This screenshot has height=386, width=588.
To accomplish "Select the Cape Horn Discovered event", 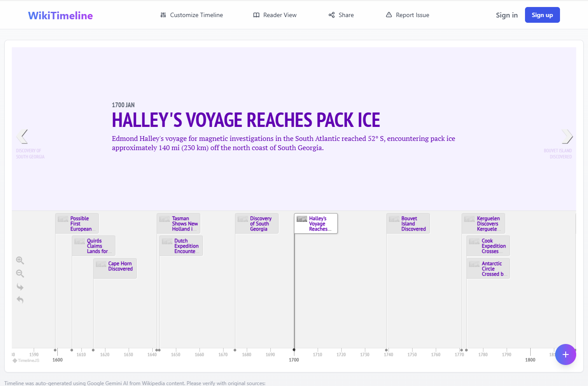I will (x=115, y=268).
